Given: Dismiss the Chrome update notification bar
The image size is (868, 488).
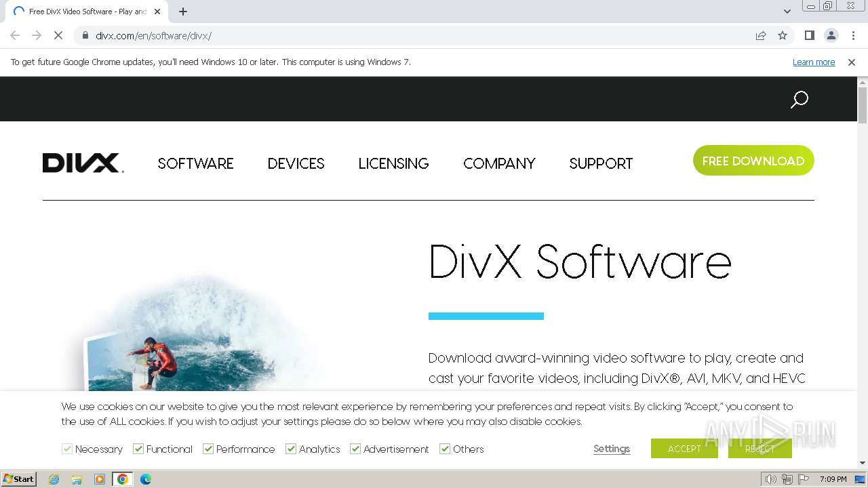Looking at the screenshot, I should pos(852,62).
